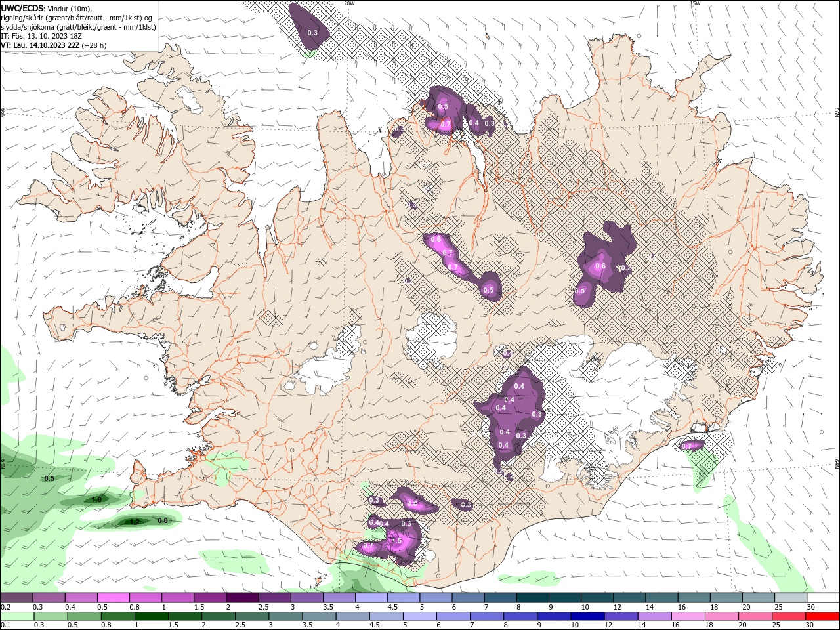Pick the gray-purple swatch starting the upper scale
Image resolution: width=840 pixels, height=630 pixels.
coord(16,598)
